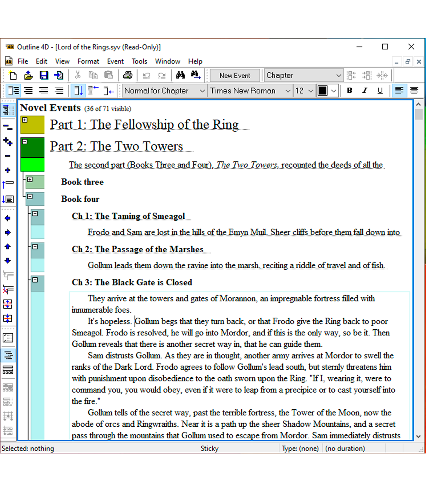Open the Tools menu
Viewport: 426px width, 504px height.
click(139, 61)
